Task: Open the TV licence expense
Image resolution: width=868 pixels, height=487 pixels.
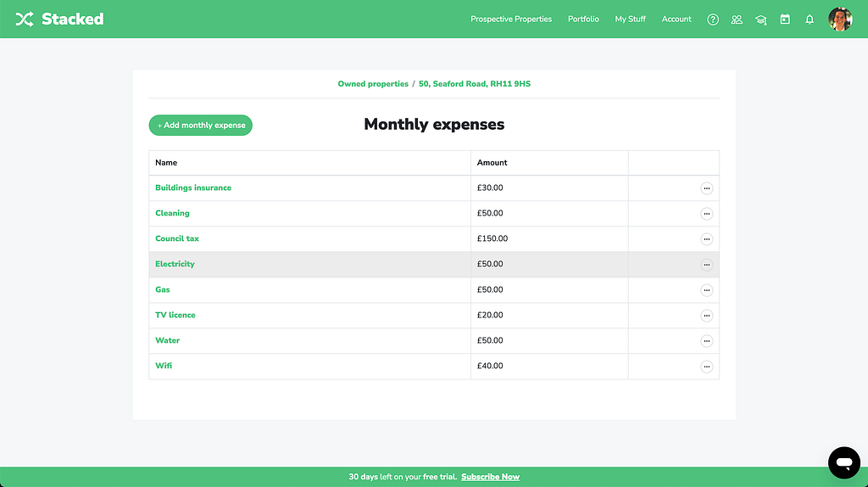Action: coord(175,316)
